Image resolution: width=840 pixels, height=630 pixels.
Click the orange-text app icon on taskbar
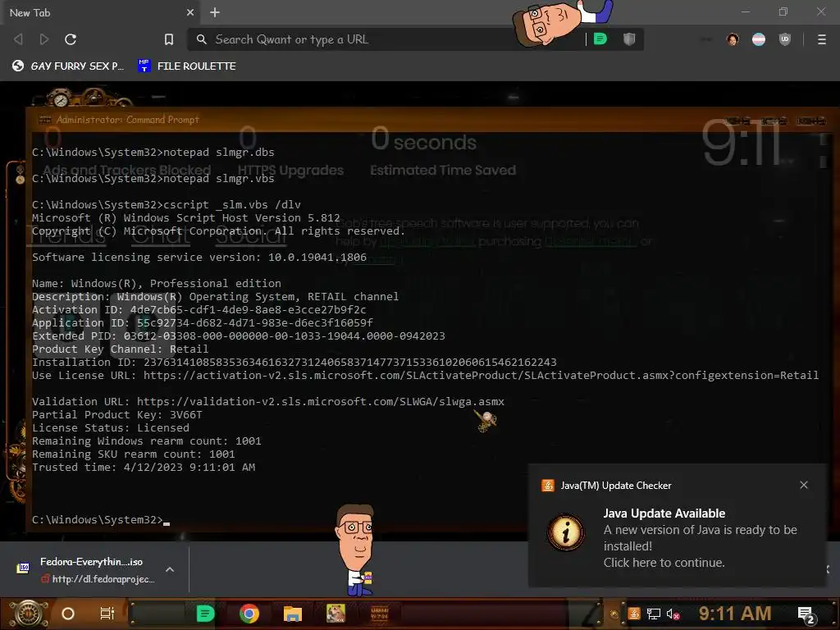click(x=380, y=614)
